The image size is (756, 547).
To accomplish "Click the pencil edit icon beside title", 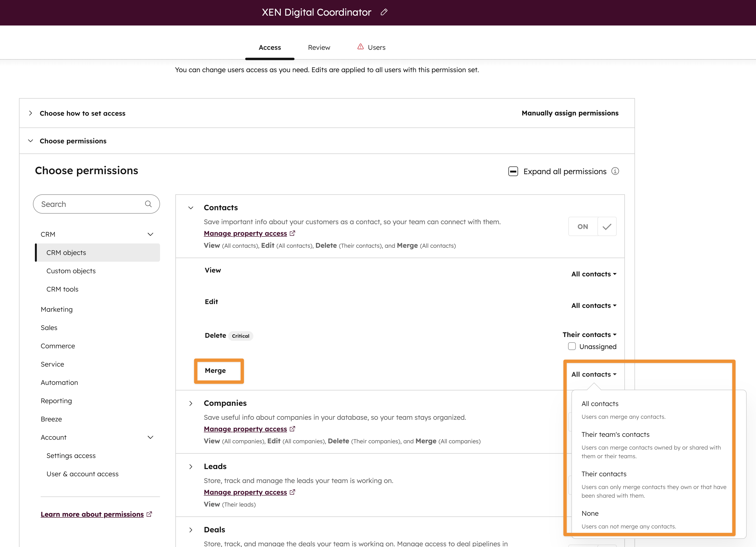I will click(384, 12).
